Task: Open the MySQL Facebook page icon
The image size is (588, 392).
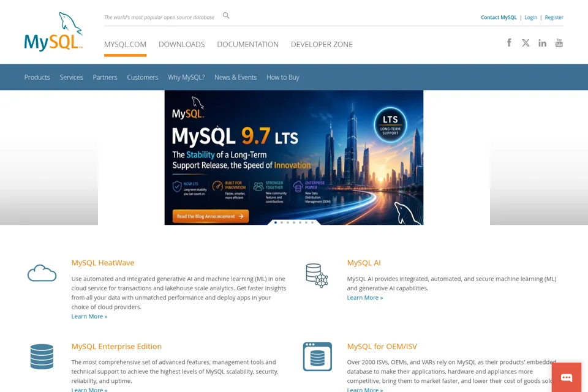Action: coord(509,43)
